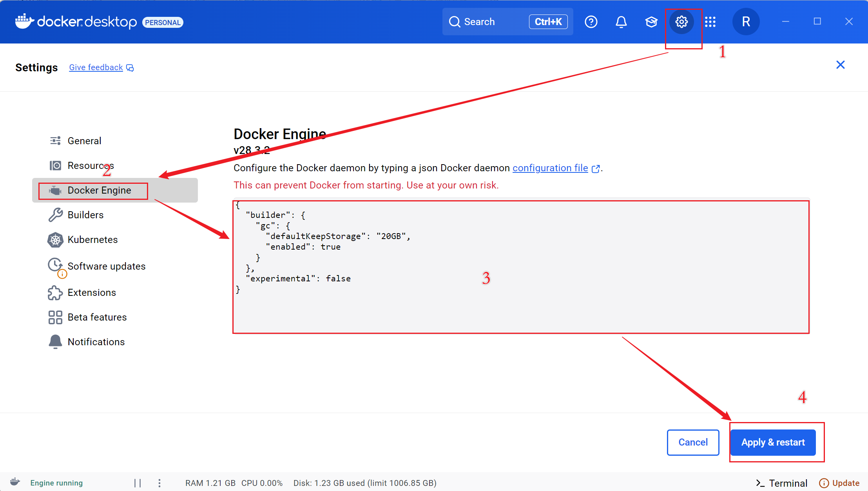This screenshot has width=868, height=491.
Task: Pause the engine with the pause icon
Action: pyautogui.click(x=138, y=483)
